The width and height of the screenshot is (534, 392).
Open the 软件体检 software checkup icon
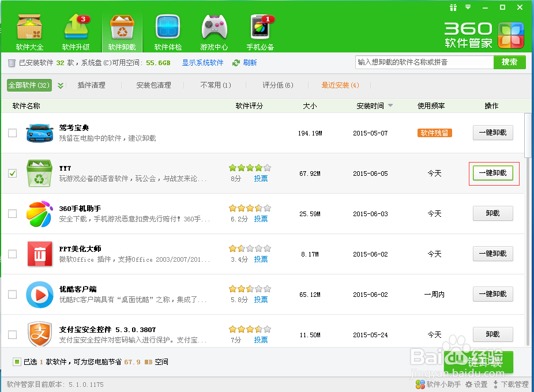point(168,32)
